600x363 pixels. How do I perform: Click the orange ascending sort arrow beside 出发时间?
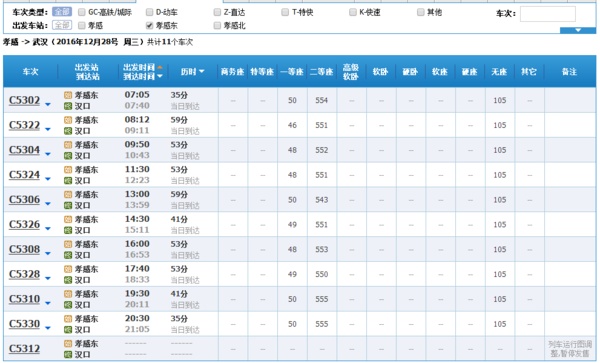(160, 67)
